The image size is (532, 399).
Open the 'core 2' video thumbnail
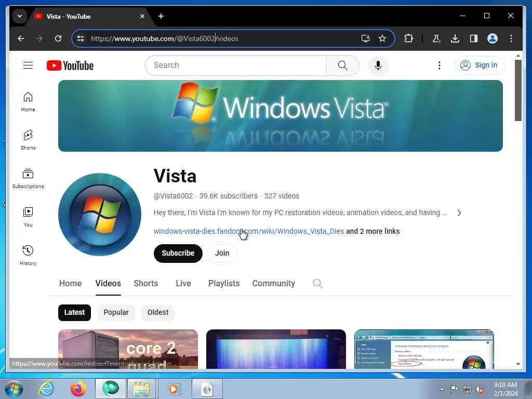(128, 349)
